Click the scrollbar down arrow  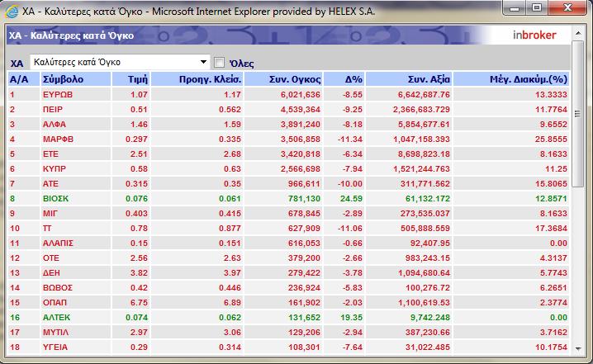(x=578, y=348)
